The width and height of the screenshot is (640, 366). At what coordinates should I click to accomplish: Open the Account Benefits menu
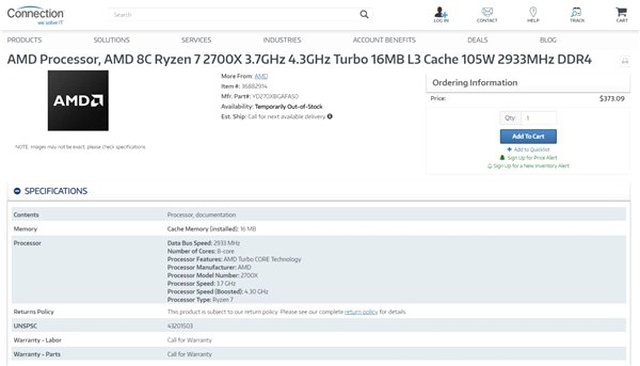coord(384,40)
